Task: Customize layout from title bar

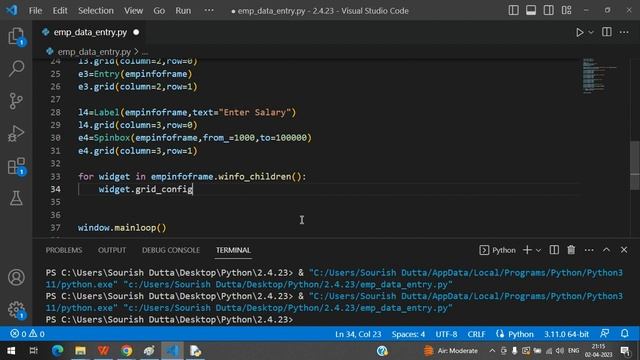Action: pos(567,11)
